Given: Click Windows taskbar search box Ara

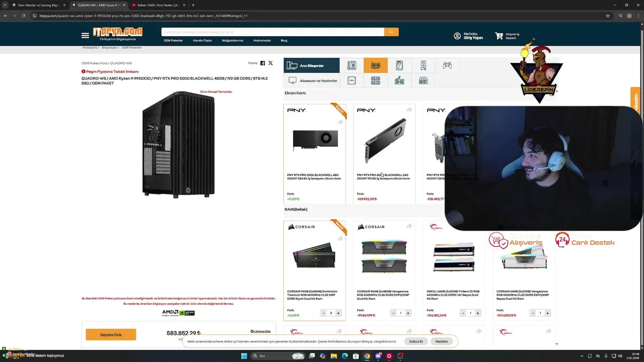Looking at the screenshot, I should point(278,356).
